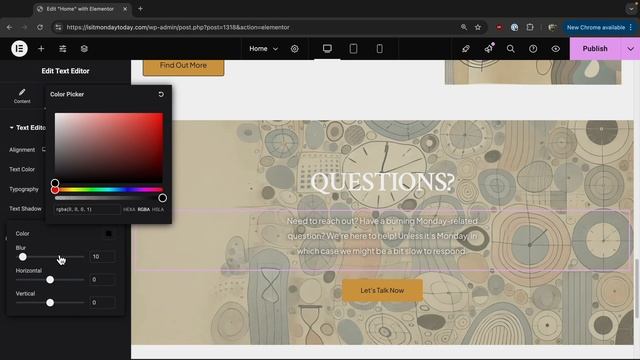Open the Notes pencil icon in top bar
The image size is (640, 360).
click(466, 49)
